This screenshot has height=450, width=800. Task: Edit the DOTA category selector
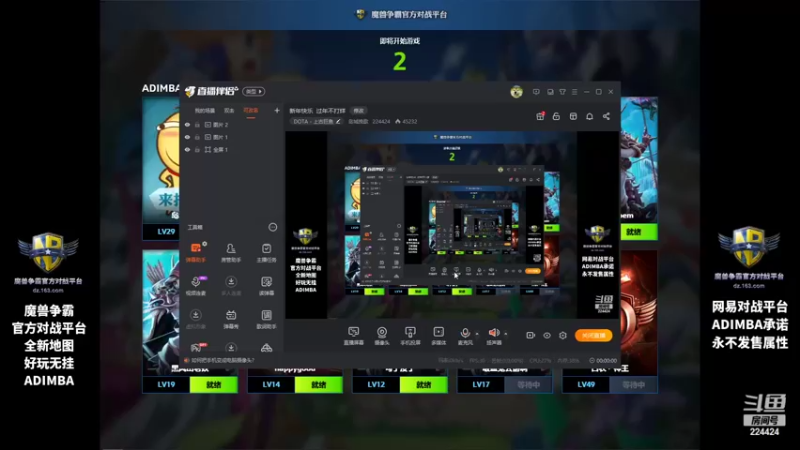pos(316,121)
